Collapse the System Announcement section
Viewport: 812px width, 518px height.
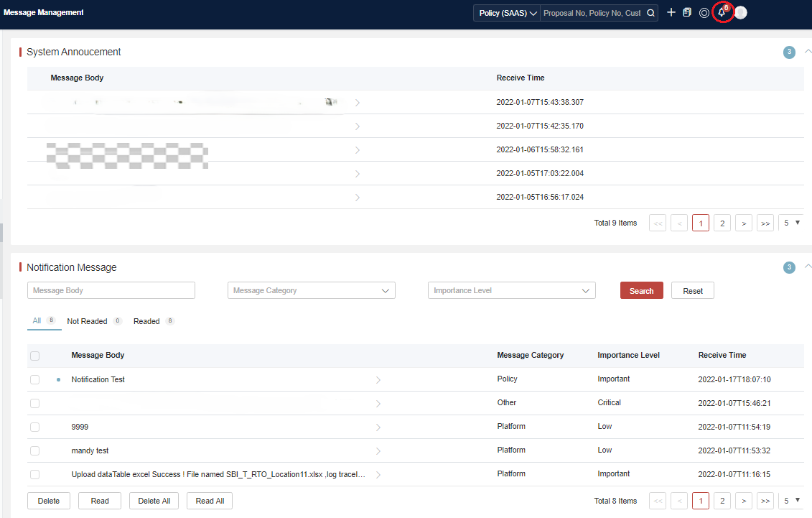[x=808, y=52]
